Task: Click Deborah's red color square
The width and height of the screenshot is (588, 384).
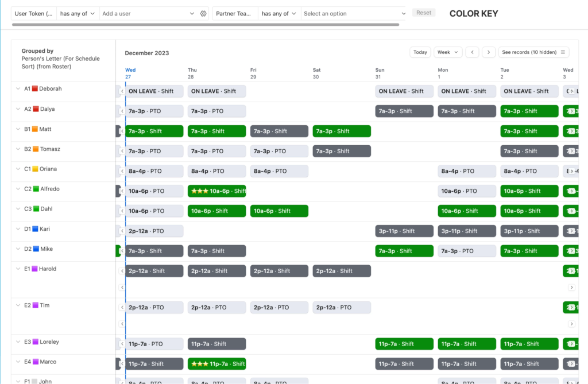Action: [35, 88]
